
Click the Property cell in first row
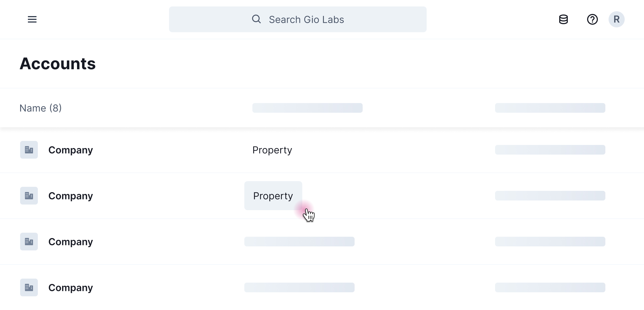click(x=272, y=150)
